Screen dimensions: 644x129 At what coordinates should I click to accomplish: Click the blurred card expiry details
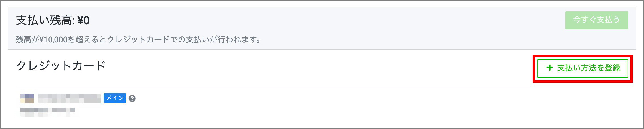point(47,110)
